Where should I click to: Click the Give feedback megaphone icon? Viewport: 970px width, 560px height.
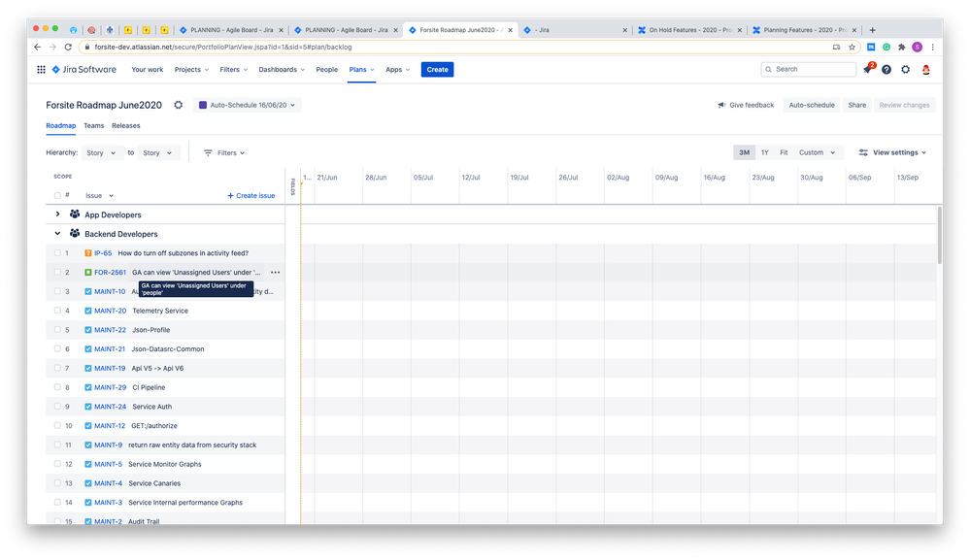pyautogui.click(x=720, y=105)
